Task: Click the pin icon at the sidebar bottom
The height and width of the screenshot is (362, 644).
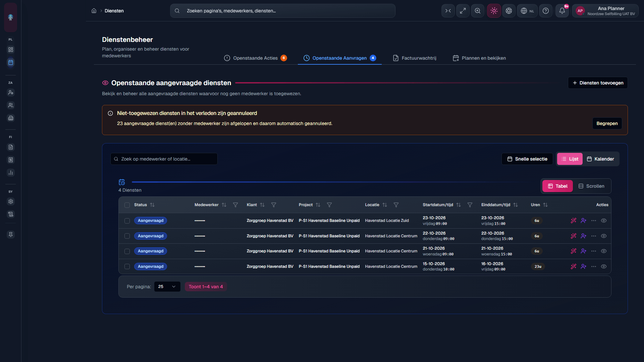Action: 11,235
